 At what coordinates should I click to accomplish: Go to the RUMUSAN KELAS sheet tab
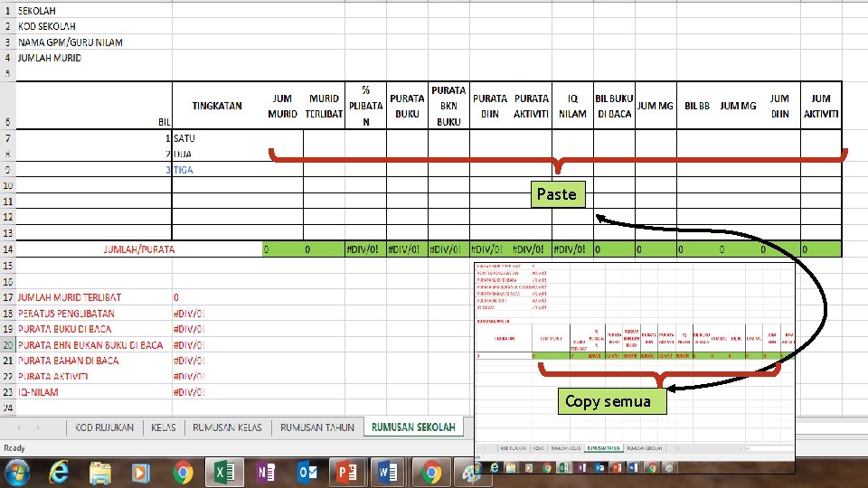point(227,427)
